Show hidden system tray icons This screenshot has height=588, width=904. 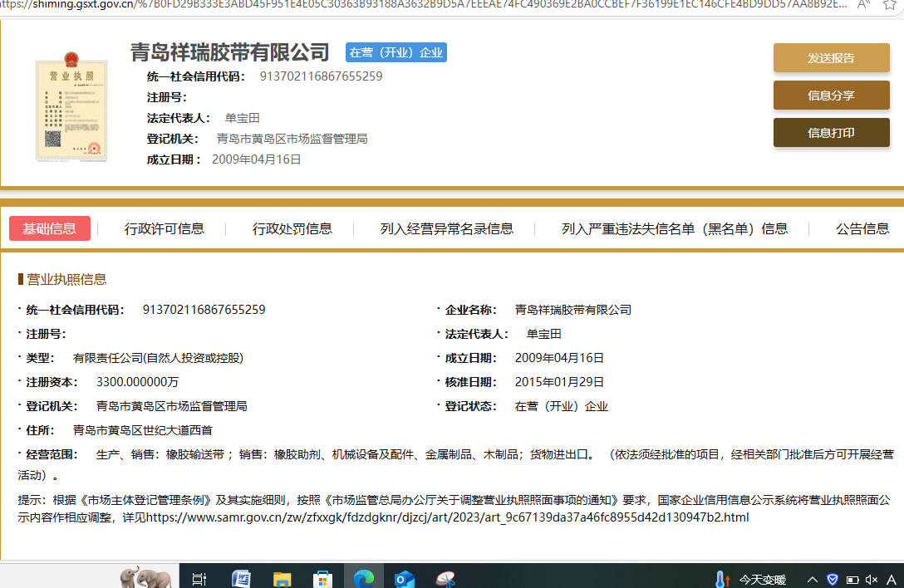(812, 579)
